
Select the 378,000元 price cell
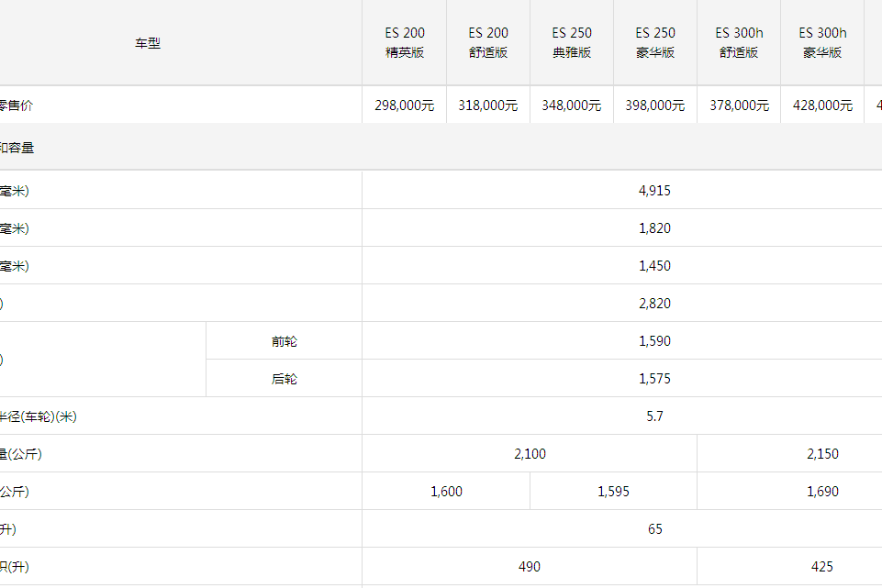739,105
